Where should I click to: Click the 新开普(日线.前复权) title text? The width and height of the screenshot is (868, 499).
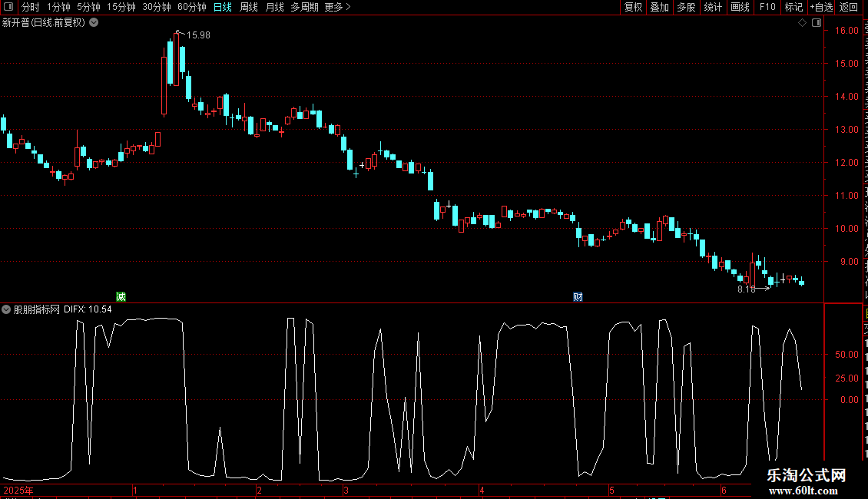click(44, 23)
